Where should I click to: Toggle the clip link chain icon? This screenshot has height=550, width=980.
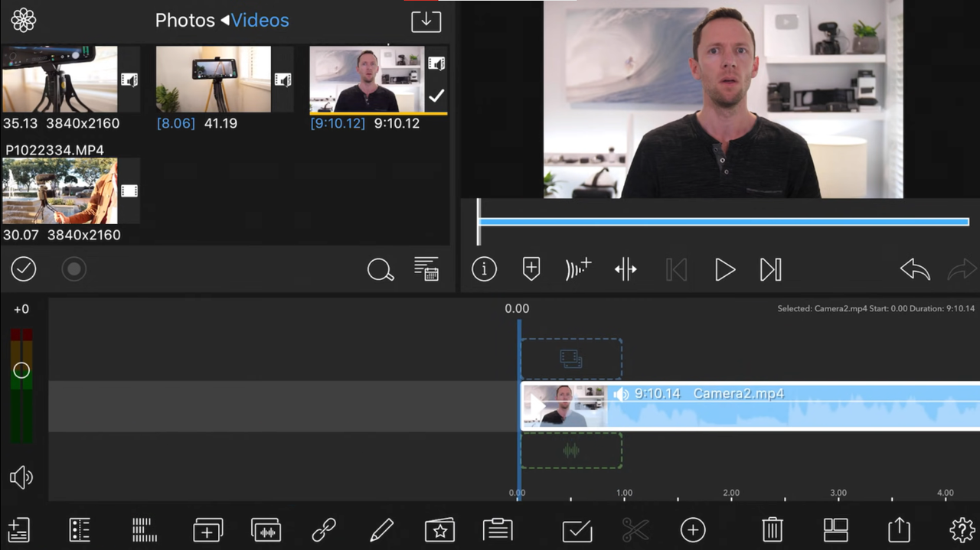tap(324, 529)
